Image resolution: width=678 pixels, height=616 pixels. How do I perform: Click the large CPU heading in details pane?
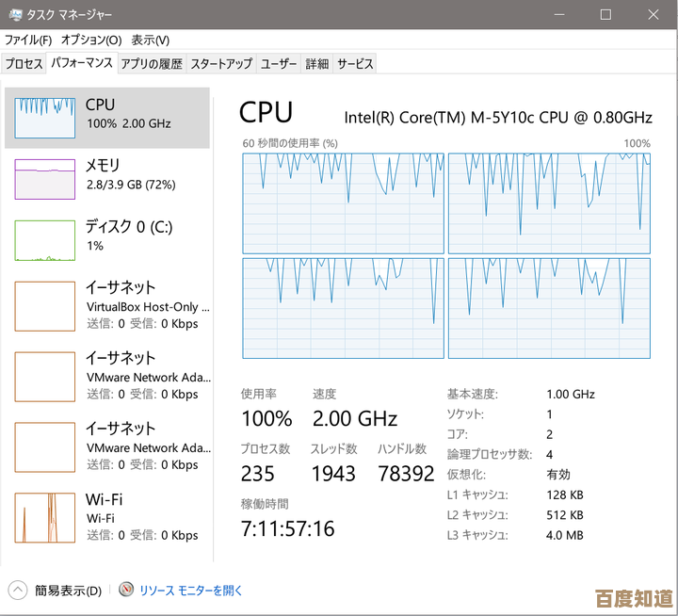[x=266, y=112]
